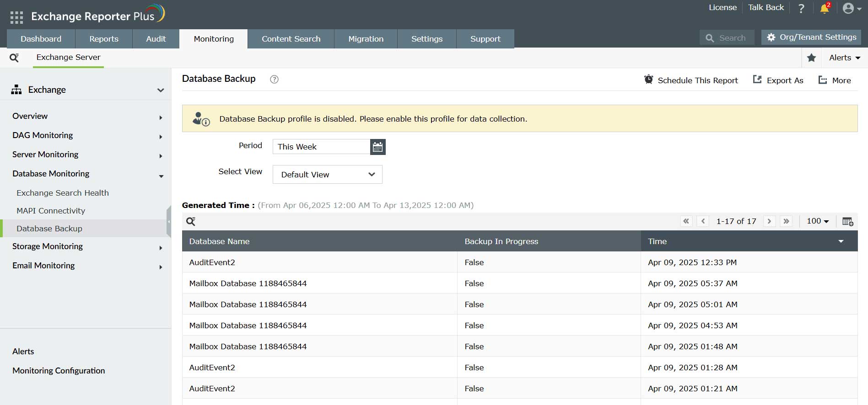Click the search icon beside Exchange Server

(x=14, y=58)
